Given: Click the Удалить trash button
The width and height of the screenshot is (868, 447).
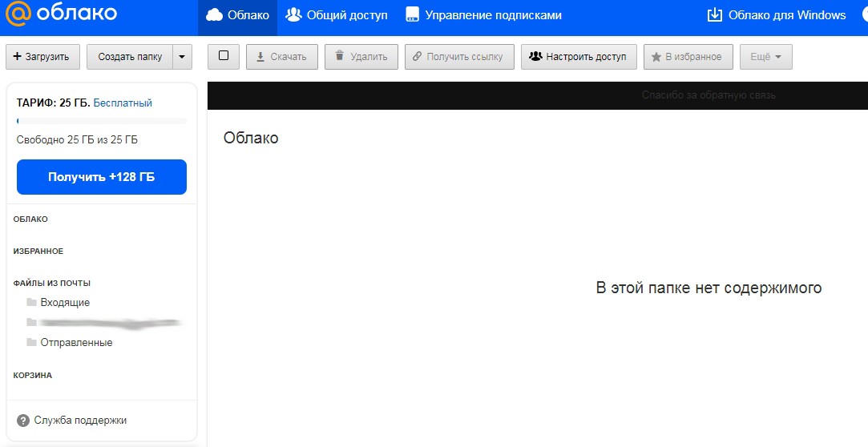Looking at the screenshot, I should pyautogui.click(x=361, y=57).
